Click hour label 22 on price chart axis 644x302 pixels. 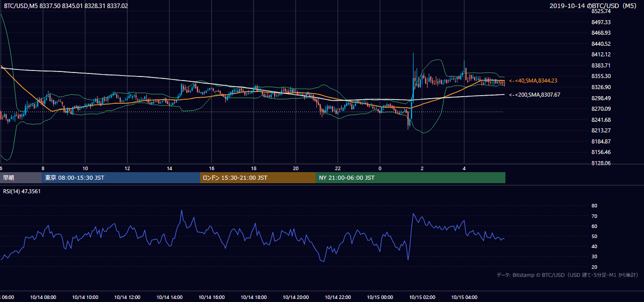(x=338, y=168)
